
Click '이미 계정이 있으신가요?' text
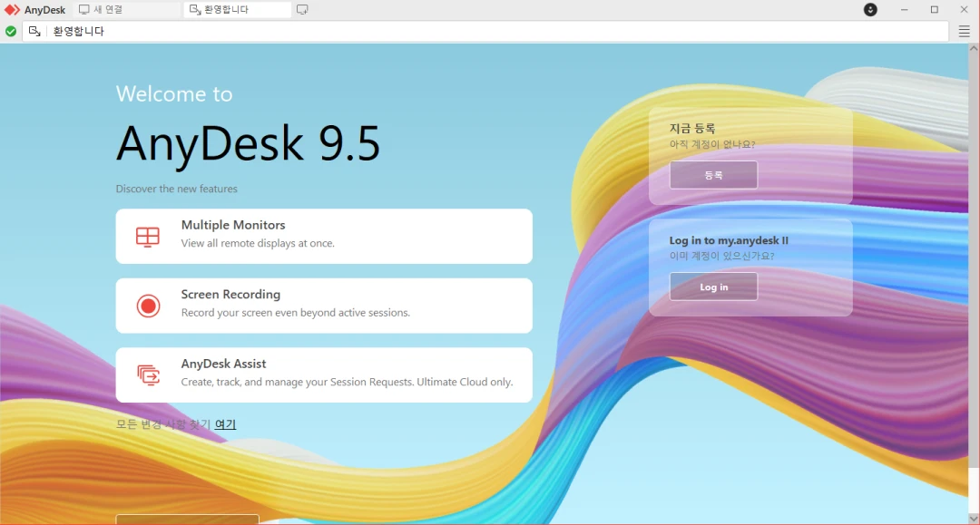tap(722, 256)
